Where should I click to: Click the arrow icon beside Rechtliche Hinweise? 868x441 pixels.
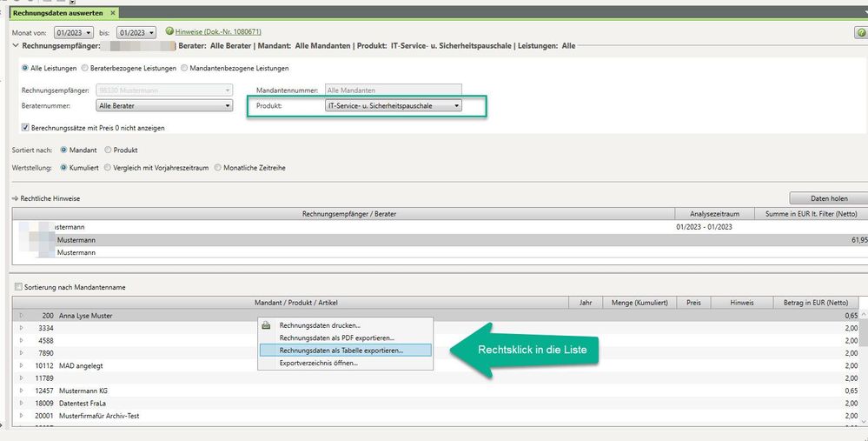pyautogui.click(x=15, y=198)
